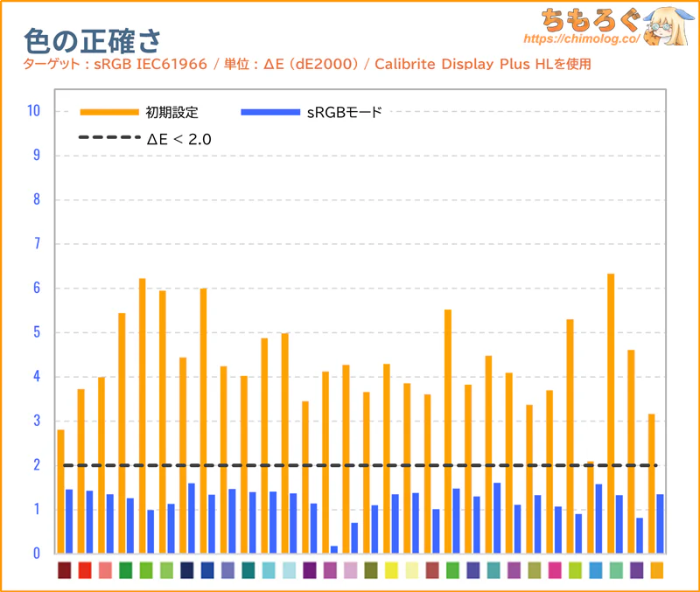Click the ΔE < 2.0 legend text

[179, 138]
